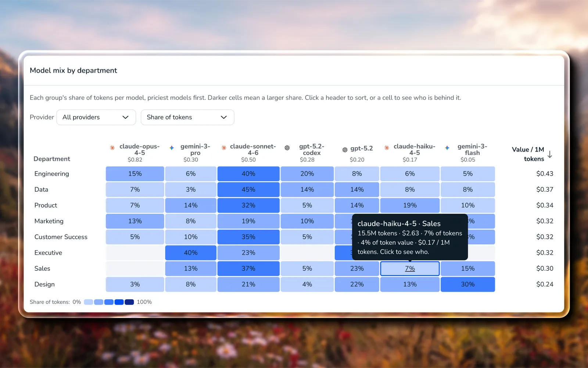Click the lightest legend swatch
The width and height of the screenshot is (588, 368).
(88, 302)
